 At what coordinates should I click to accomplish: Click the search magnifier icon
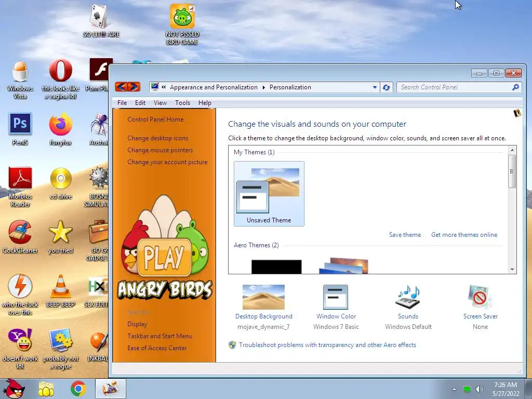515,87
